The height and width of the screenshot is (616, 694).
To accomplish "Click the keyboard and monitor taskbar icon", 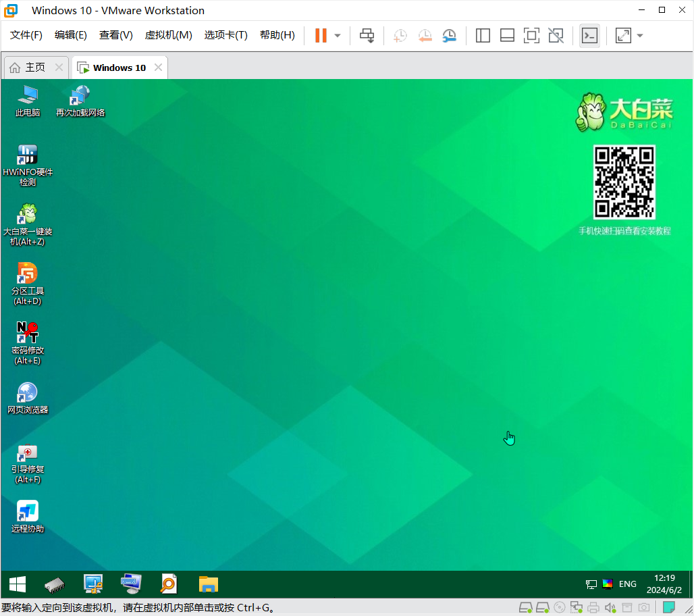I will tap(131, 584).
